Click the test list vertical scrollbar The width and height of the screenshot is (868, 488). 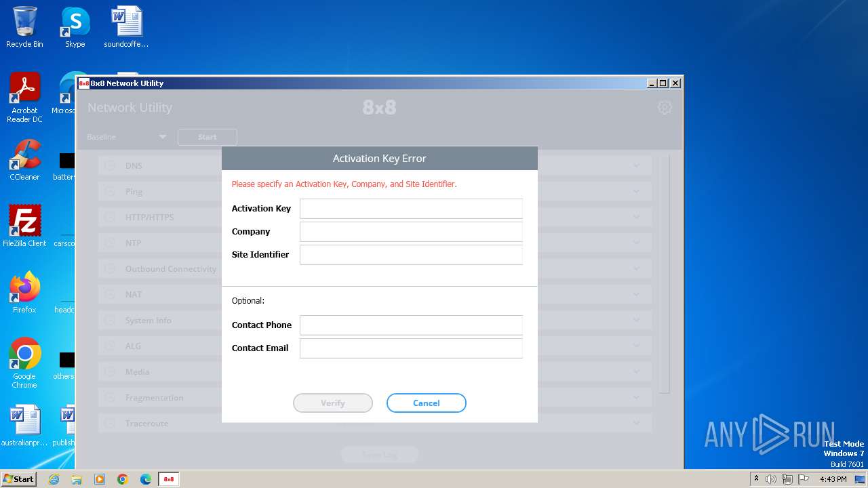(665, 274)
